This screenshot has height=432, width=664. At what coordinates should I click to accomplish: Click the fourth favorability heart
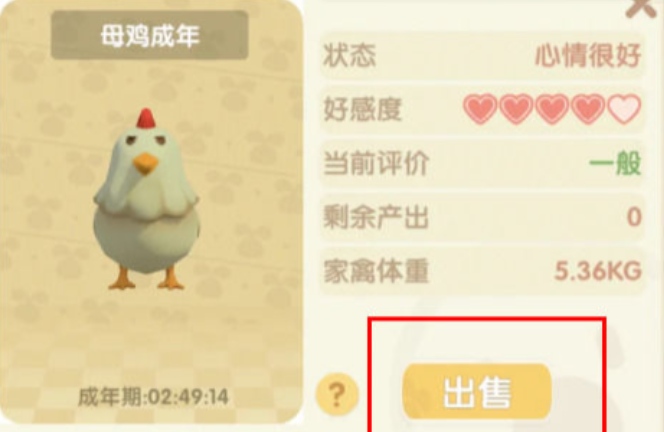point(588,109)
